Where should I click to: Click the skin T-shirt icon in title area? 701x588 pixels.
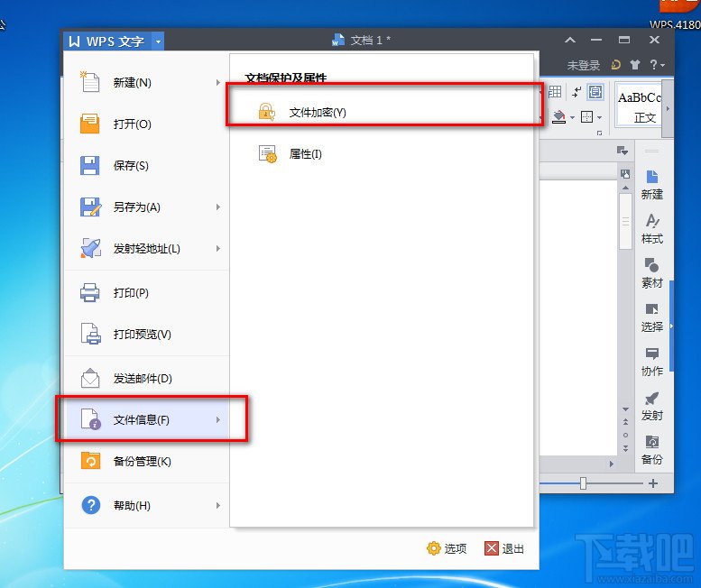point(635,65)
